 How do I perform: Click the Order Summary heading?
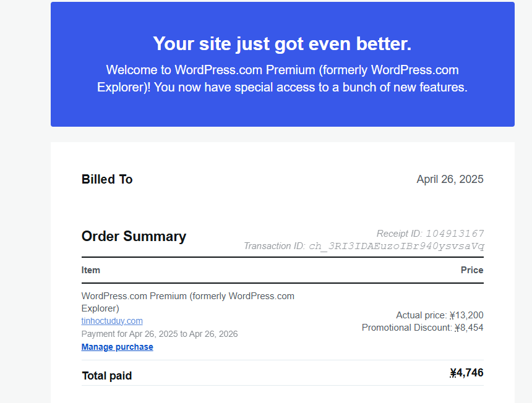[134, 236]
